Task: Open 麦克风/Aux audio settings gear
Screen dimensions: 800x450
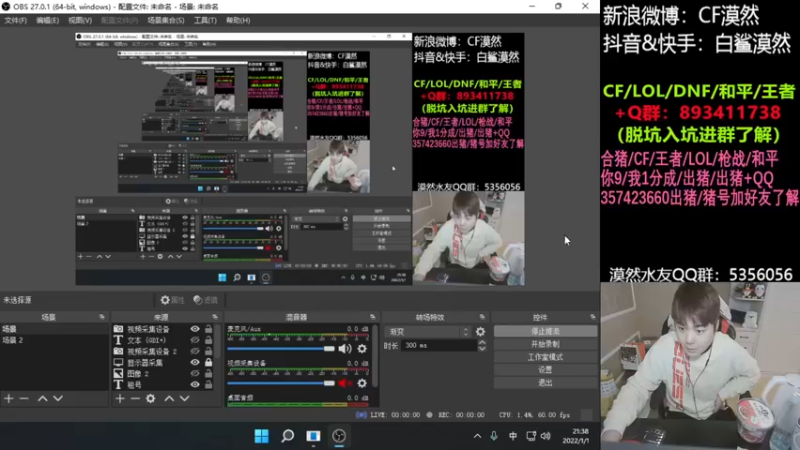Action: pyautogui.click(x=362, y=348)
